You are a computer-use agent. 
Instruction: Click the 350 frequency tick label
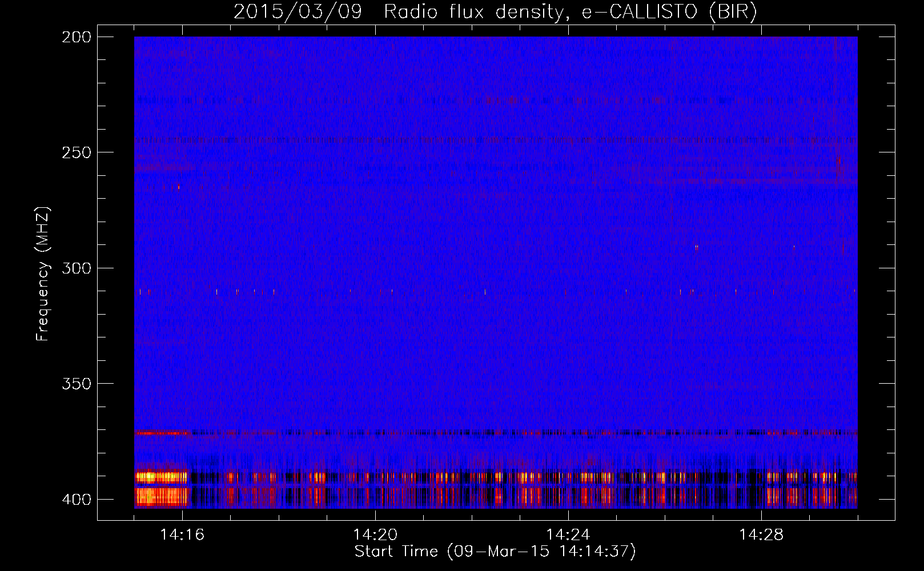pyautogui.click(x=77, y=383)
